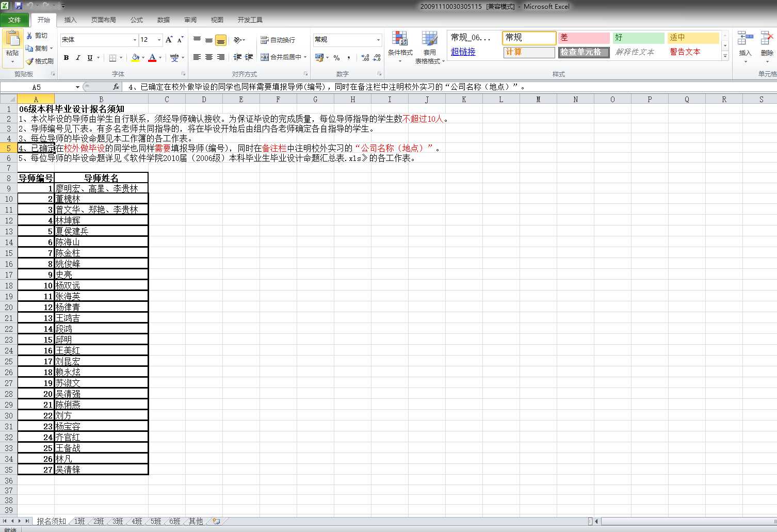Open Conditional Formatting (条件格式)
Image resolution: width=777 pixels, height=532 pixels.
tap(400, 47)
